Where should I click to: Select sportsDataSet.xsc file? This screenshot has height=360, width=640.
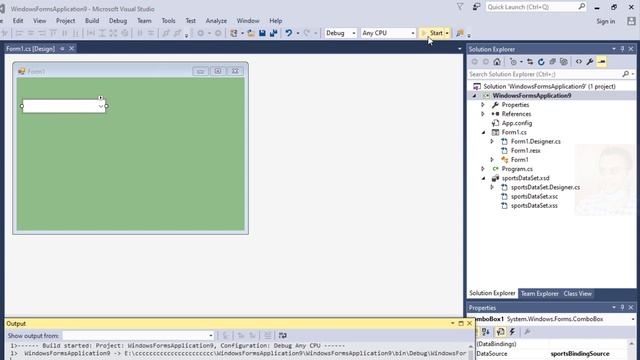tap(534, 197)
